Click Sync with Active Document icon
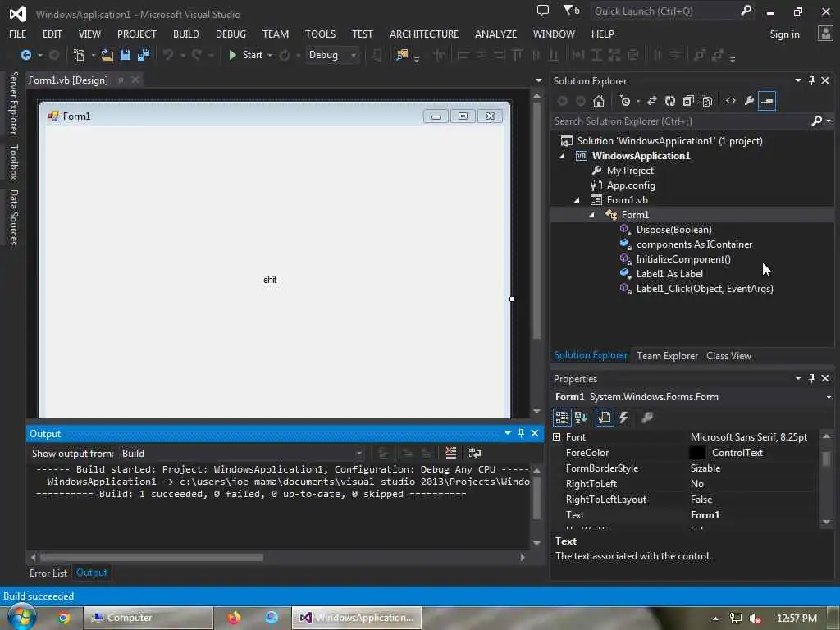The height and width of the screenshot is (630, 840). click(652, 101)
